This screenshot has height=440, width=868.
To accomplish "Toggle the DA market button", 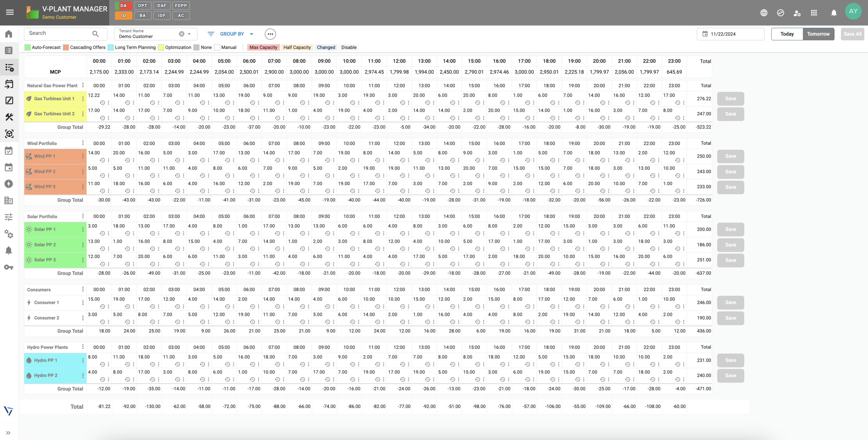I will pyautogui.click(x=123, y=6).
